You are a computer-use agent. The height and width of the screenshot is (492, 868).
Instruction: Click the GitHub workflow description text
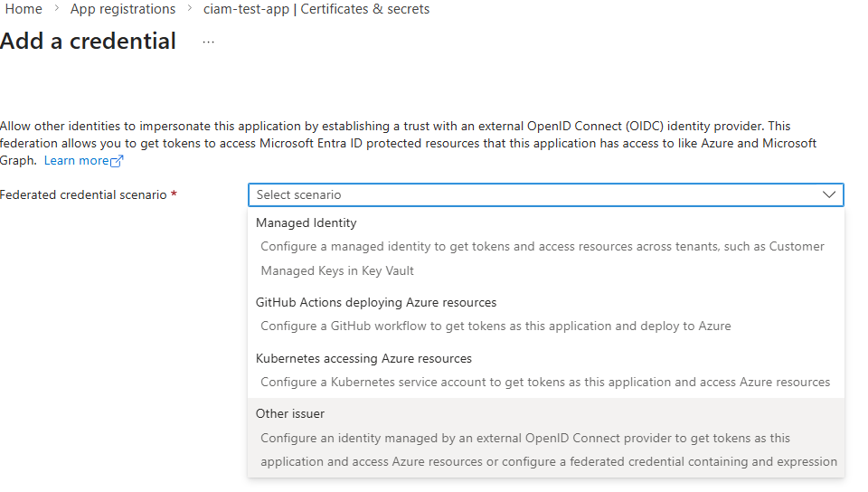(495, 326)
